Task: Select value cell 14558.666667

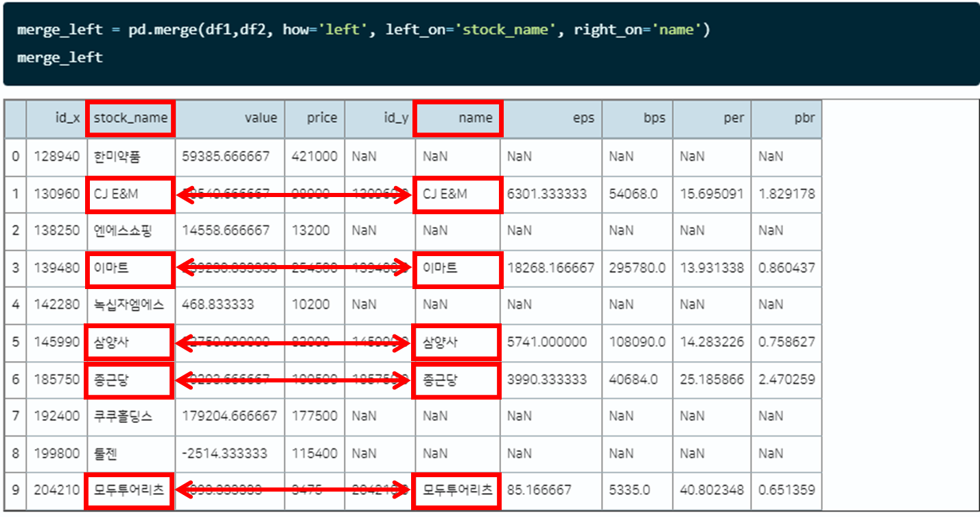Action: coord(230,231)
